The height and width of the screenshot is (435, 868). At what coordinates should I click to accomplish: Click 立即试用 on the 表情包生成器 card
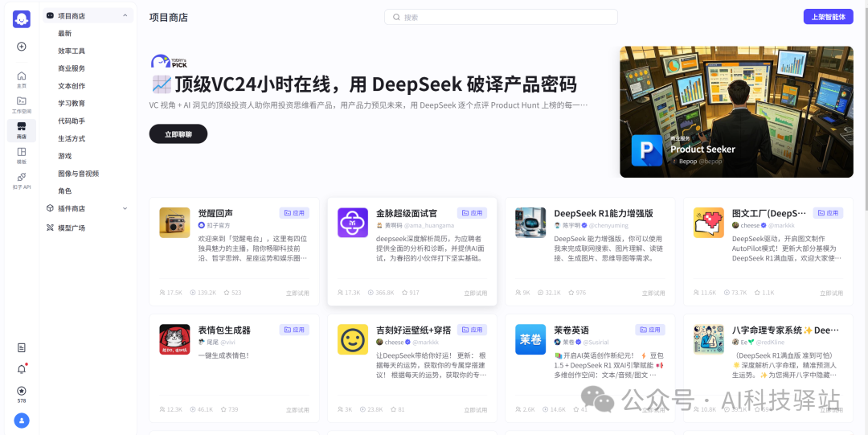pyautogui.click(x=297, y=410)
